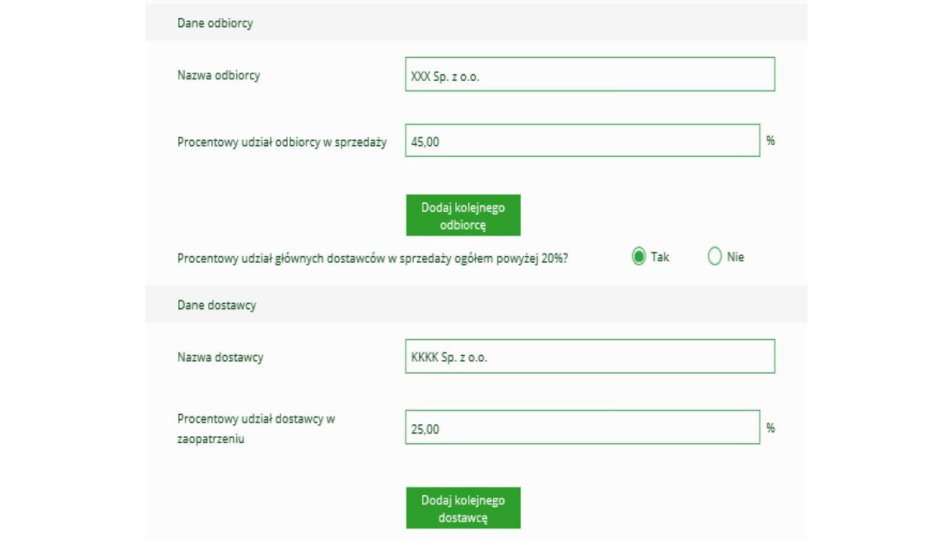
Task: Click the Procentowy udział odbiorcy w sprzedaży label
Action: [x=282, y=142]
